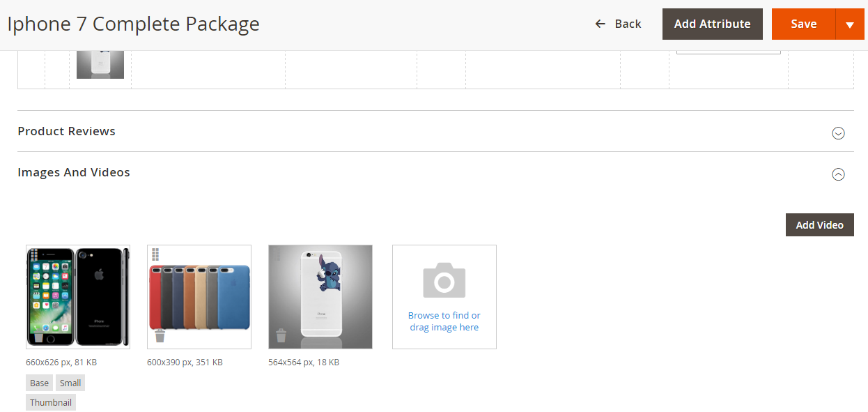This screenshot has width=868, height=412.
Task: Delete the black iPhone 7 image
Action: 39,336
